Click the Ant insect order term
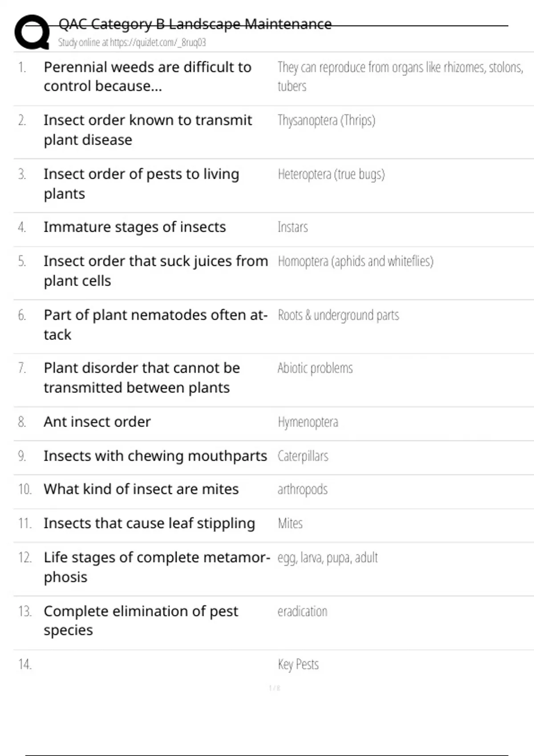This screenshot has height=756, width=534. [x=97, y=422]
